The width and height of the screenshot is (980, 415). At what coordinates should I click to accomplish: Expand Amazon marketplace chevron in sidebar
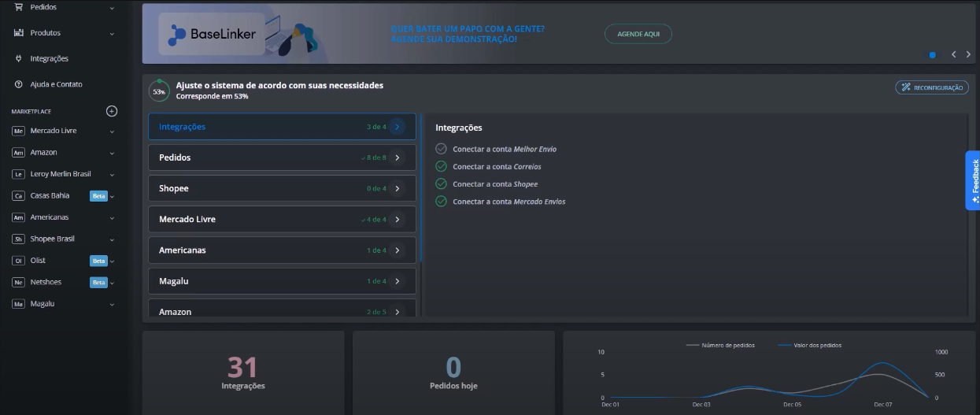point(112,153)
